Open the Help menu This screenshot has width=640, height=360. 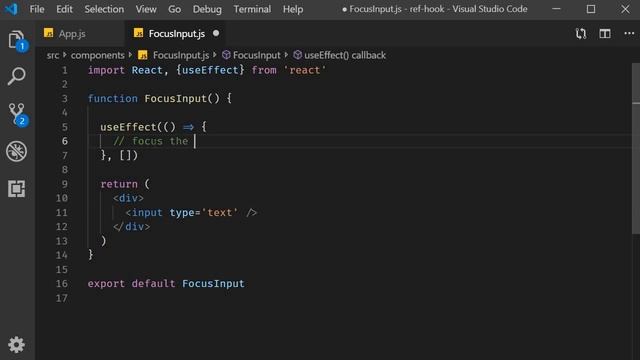(x=293, y=9)
